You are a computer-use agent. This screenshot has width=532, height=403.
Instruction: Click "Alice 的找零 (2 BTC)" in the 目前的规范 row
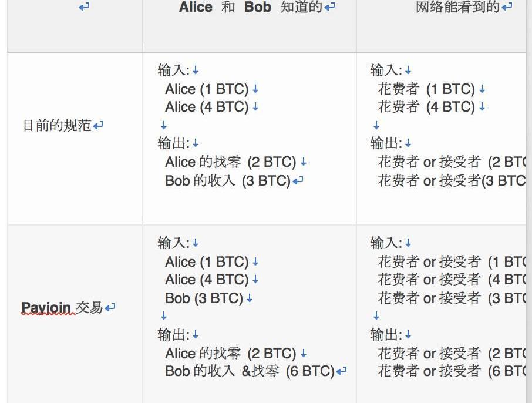(230, 162)
